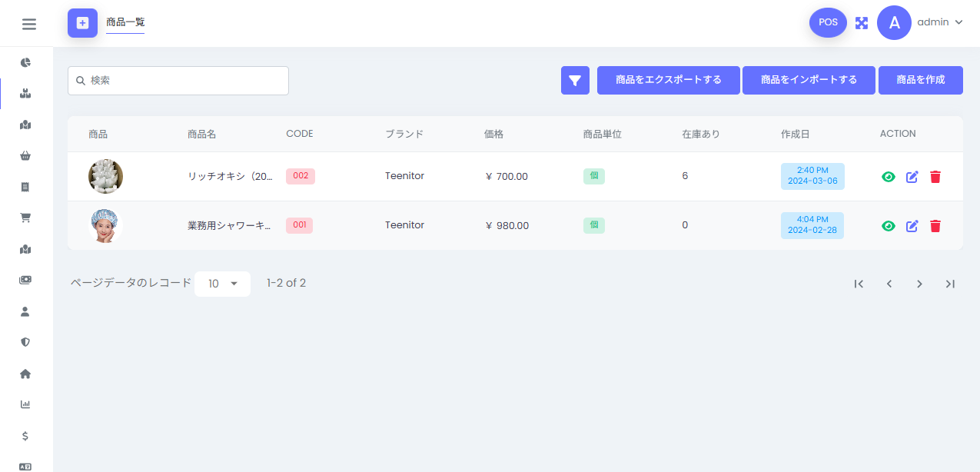The image size is (980, 472).
Task: Open the bar chart reports sidebar icon
Action: point(25,404)
